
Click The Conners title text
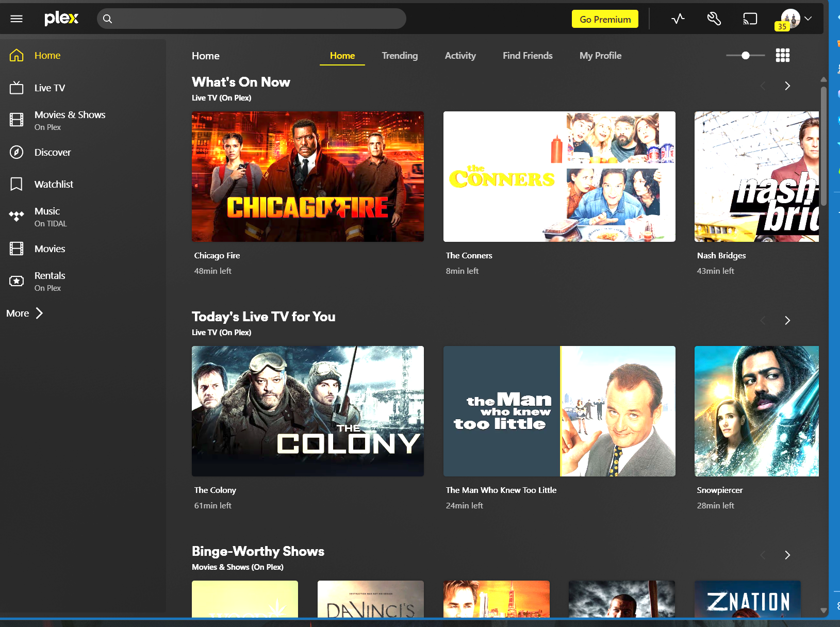pos(469,255)
